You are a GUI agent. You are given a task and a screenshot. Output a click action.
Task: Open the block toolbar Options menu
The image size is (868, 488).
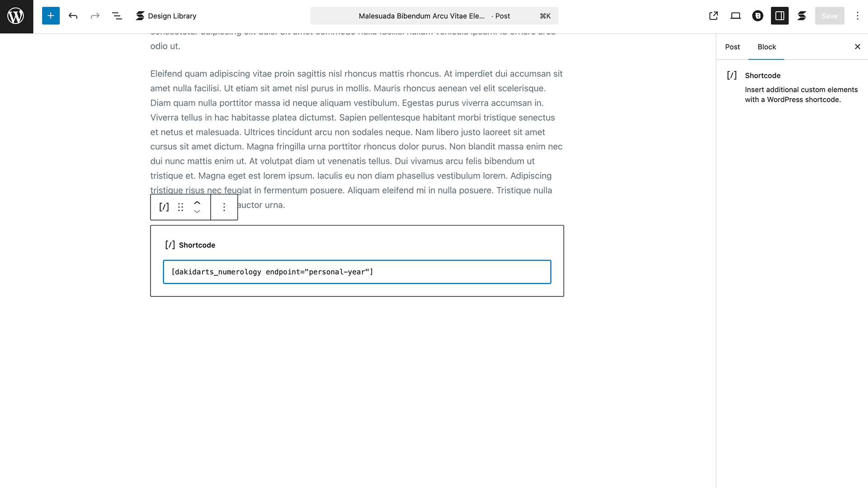224,207
